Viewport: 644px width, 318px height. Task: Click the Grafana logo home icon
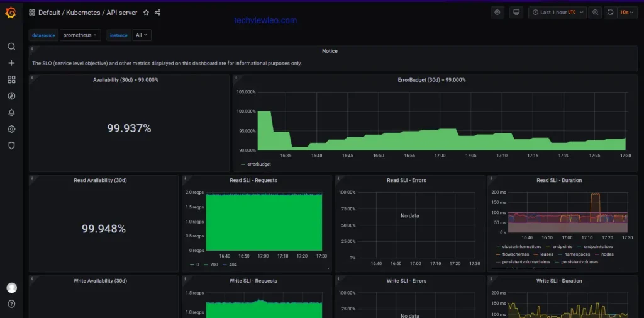11,13
